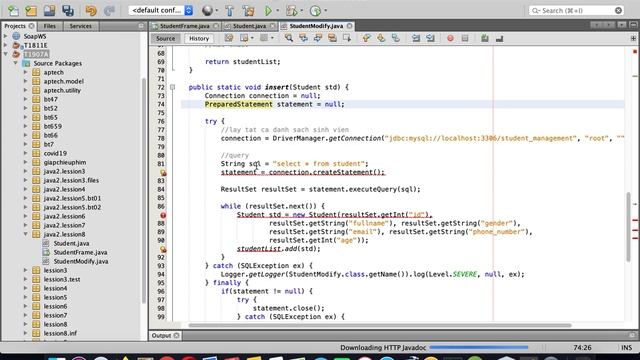The width and height of the screenshot is (640, 360).
Task: Open the Profile Project dropdown arrow
Action: pyautogui.click(x=325, y=10)
